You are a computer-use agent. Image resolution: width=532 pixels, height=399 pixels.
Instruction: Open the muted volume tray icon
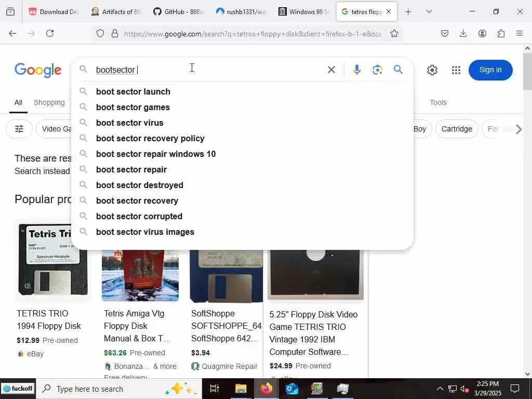[x=464, y=389]
